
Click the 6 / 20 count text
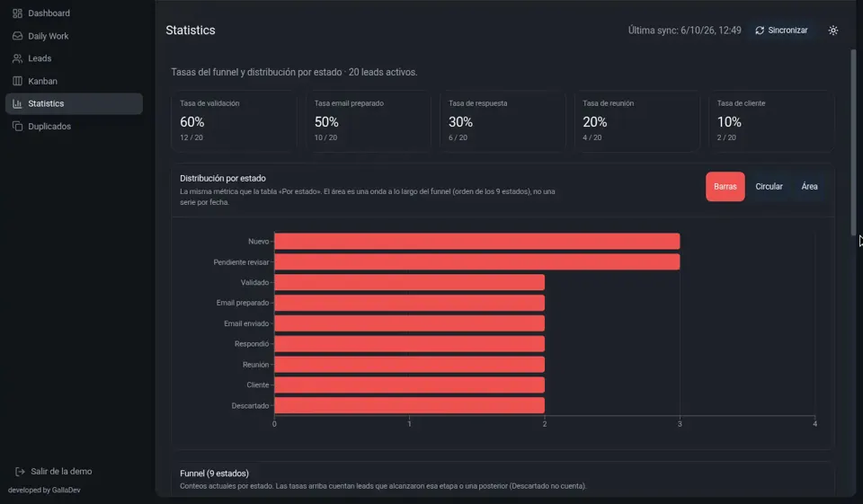point(458,137)
